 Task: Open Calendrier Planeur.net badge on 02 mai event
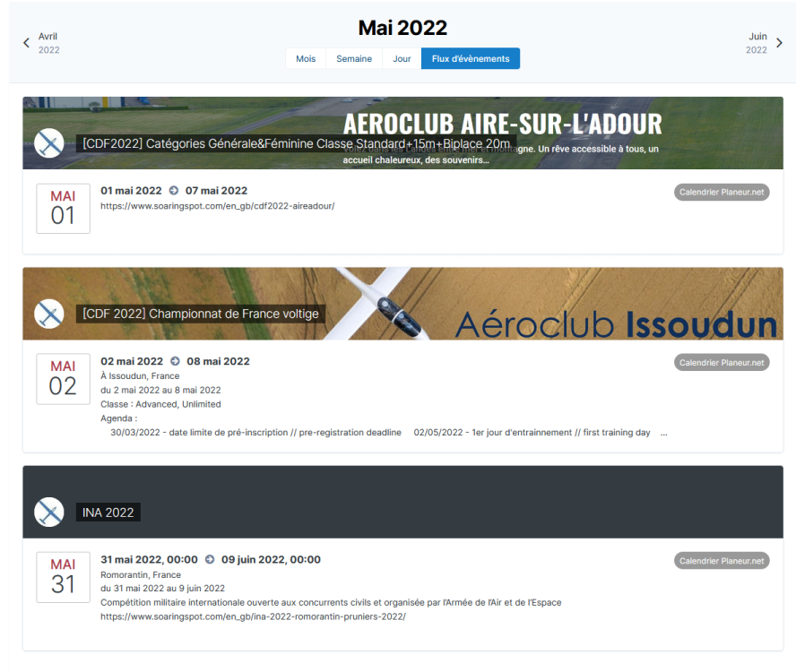[722, 362]
